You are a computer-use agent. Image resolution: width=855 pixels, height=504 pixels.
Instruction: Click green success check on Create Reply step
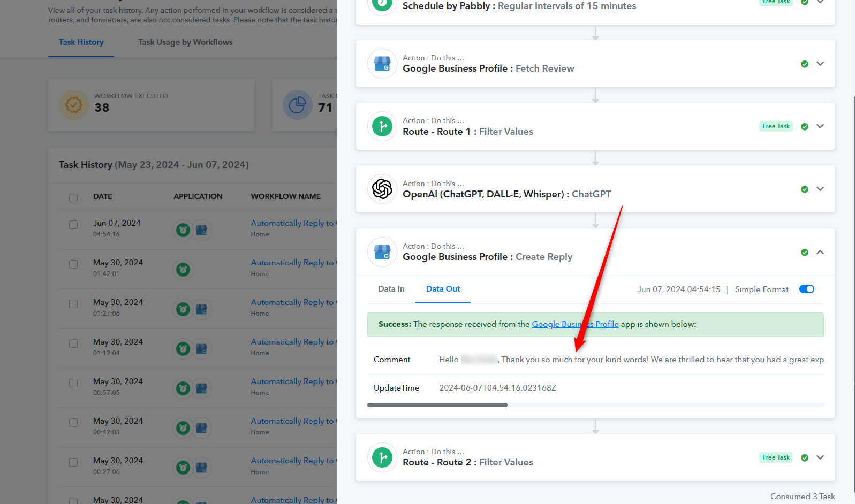805,253
